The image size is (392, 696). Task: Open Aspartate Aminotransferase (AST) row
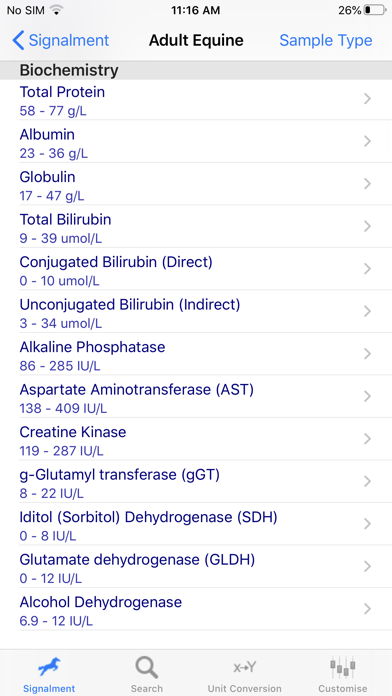196,397
